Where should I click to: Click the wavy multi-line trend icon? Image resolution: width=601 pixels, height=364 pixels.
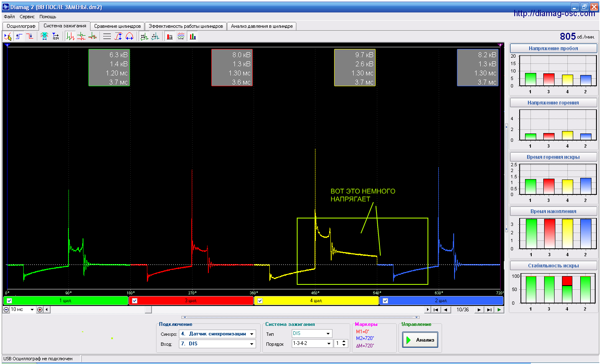point(181,36)
